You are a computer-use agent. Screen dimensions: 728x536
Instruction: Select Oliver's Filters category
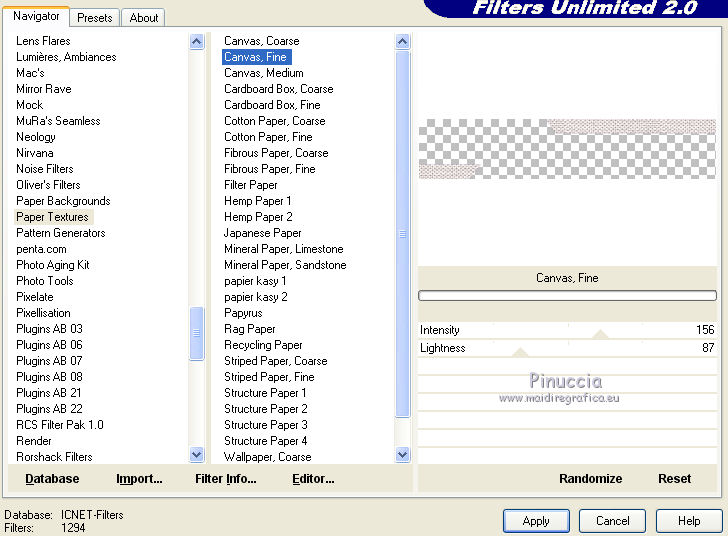coord(48,185)
